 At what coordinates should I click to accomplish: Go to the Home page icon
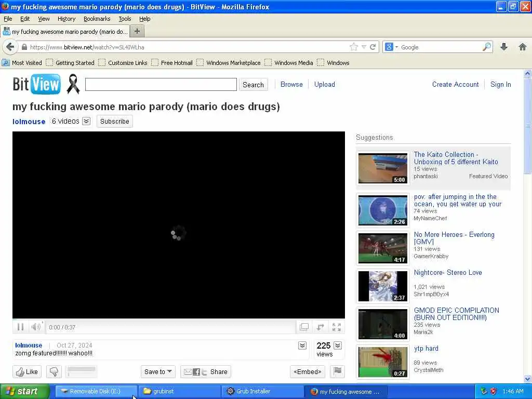click(x=523, y=47)
